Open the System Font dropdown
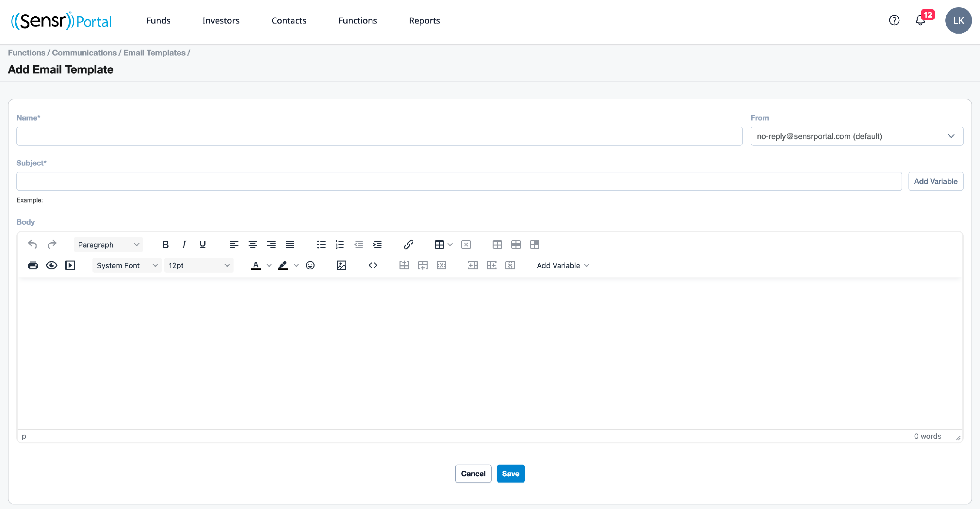This screenshot has width=980, height=509. click(x=127, y=265)
